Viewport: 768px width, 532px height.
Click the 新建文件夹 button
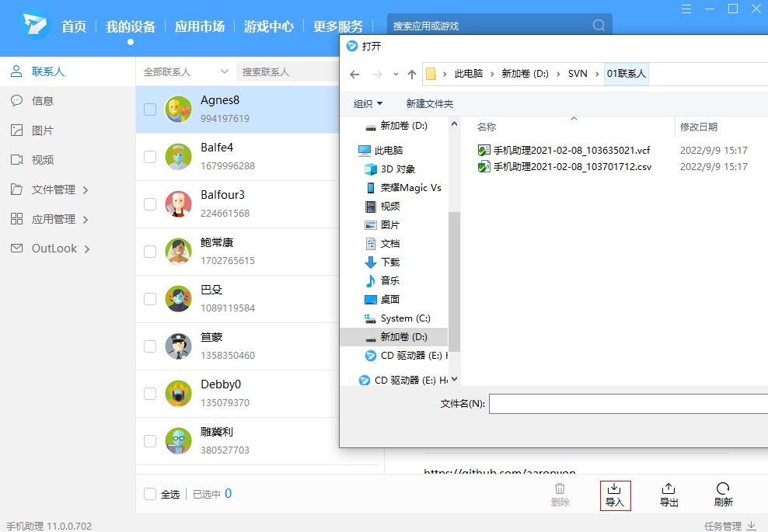click(x=429, y=104)
